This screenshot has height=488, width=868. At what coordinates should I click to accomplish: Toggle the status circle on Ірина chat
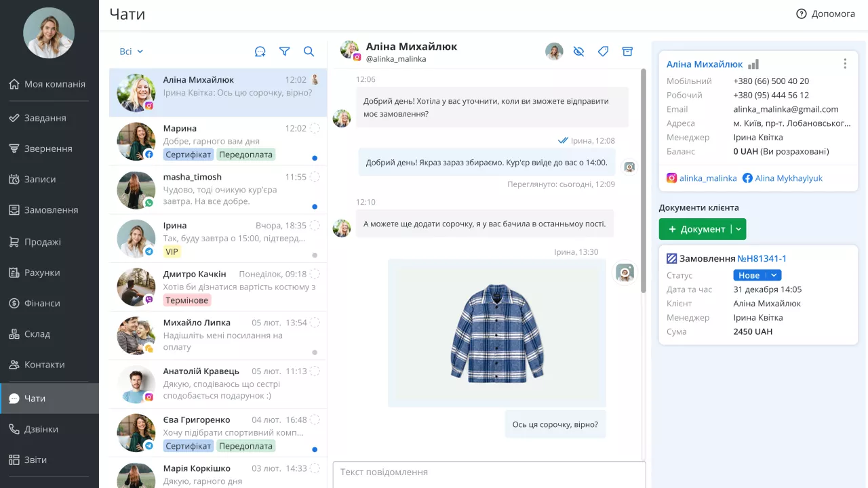(315, 225)
